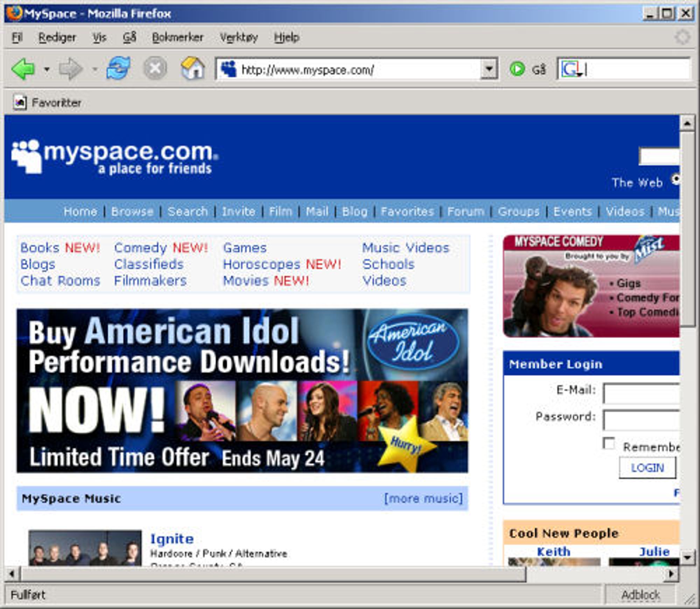The height and width of the screenshot is (609, 700).
Task: Click the Adblock status bar item
Action: click(x=640, y=595)
